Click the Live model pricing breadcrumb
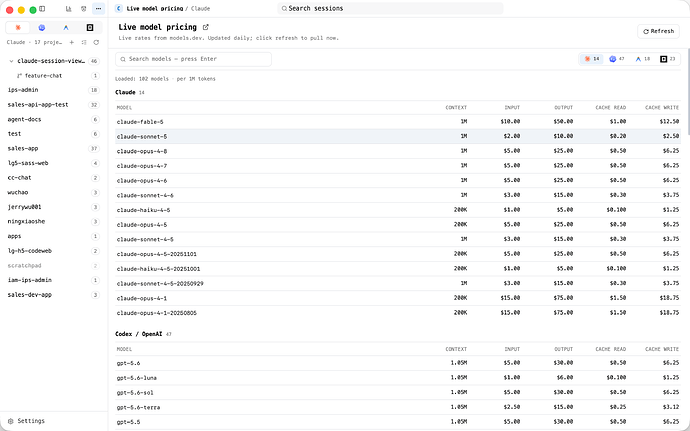690x431 pixels. (x=154, y=8)
